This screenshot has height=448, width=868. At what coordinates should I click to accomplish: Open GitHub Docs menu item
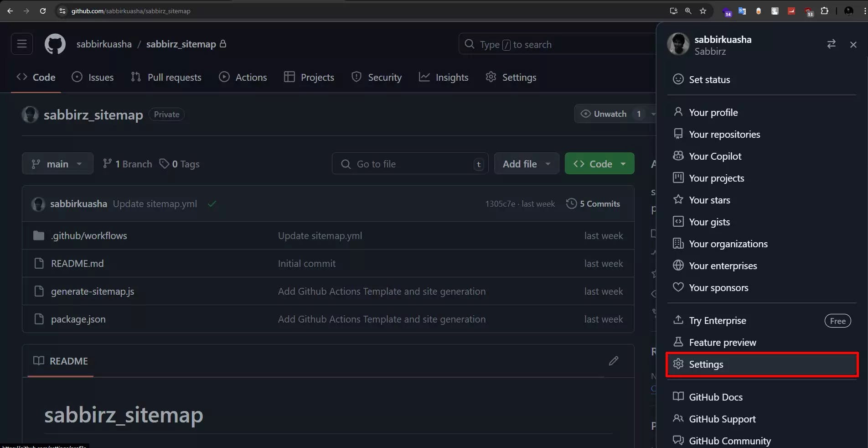[x=762, y=397]
